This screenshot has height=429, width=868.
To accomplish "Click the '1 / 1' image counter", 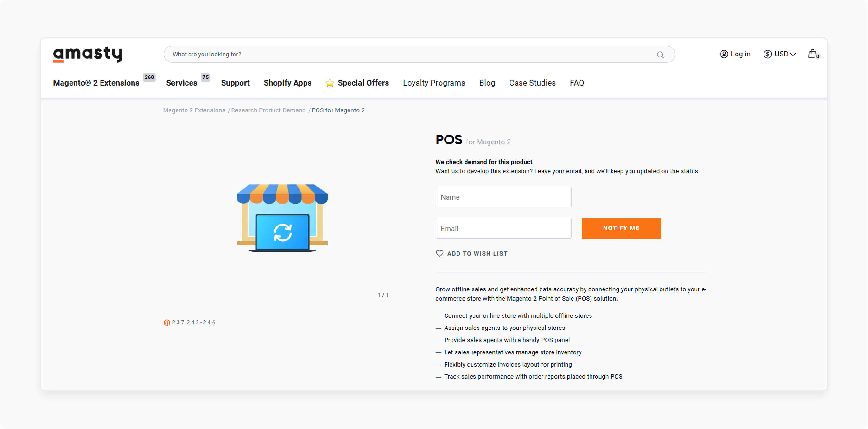I will coord(383,295).
